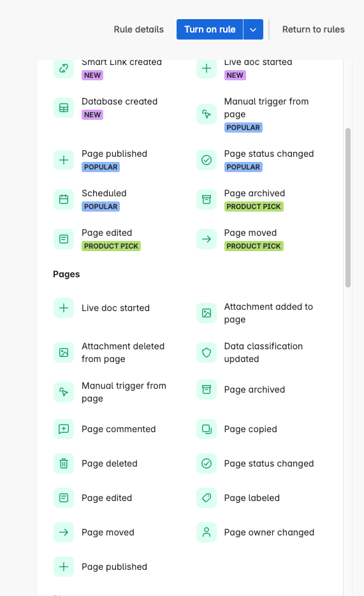The width and height of the screenshot is (364, 596).
Task: Click the Page deleted trash icon
Action: (x=64, y=463)
